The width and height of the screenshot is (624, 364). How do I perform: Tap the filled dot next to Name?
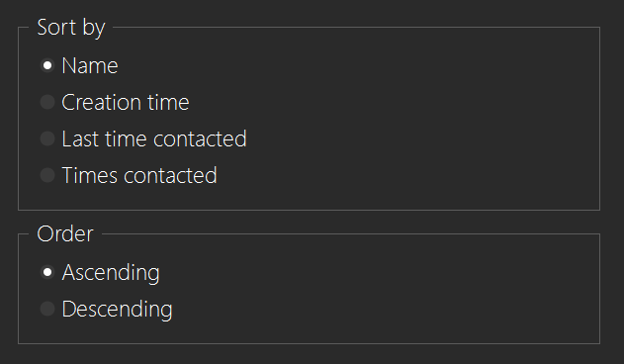[x=47, y=65]
